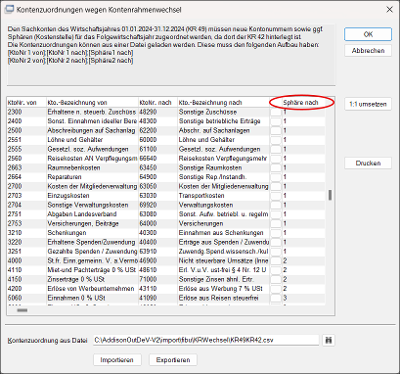This screenshot has width=400, height=374.
Task: Select source account number 3220
Action: click(x=15, y=242)
